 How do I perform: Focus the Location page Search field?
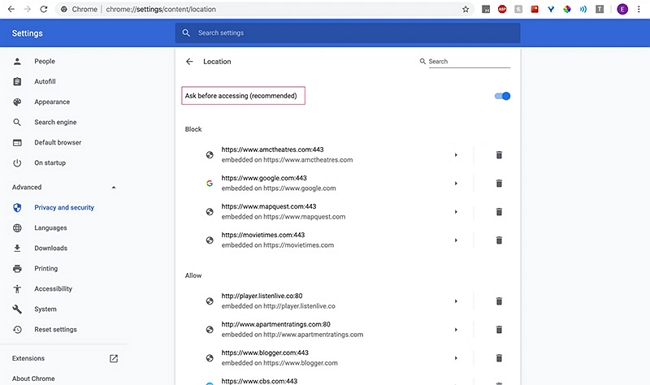(x=469, y=61)
